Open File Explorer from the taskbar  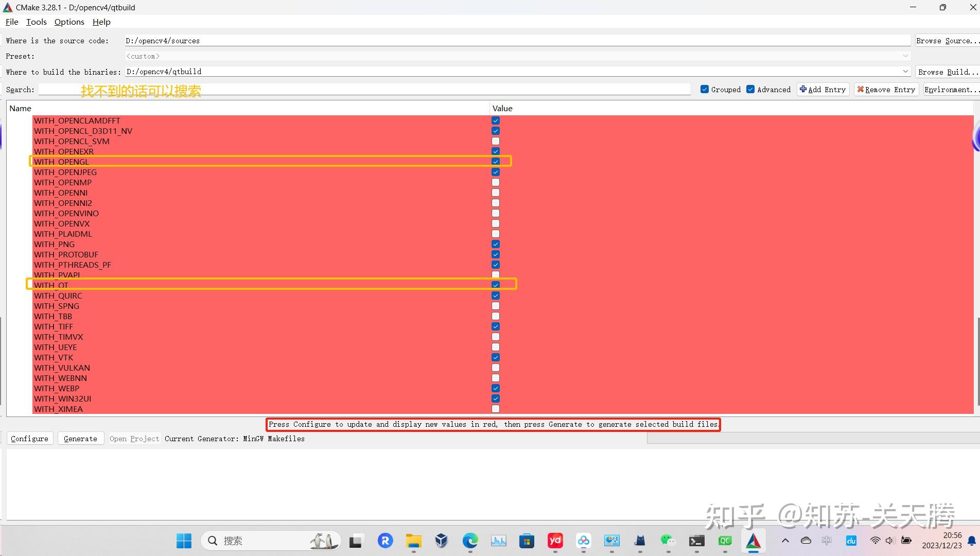click(413, 541)
